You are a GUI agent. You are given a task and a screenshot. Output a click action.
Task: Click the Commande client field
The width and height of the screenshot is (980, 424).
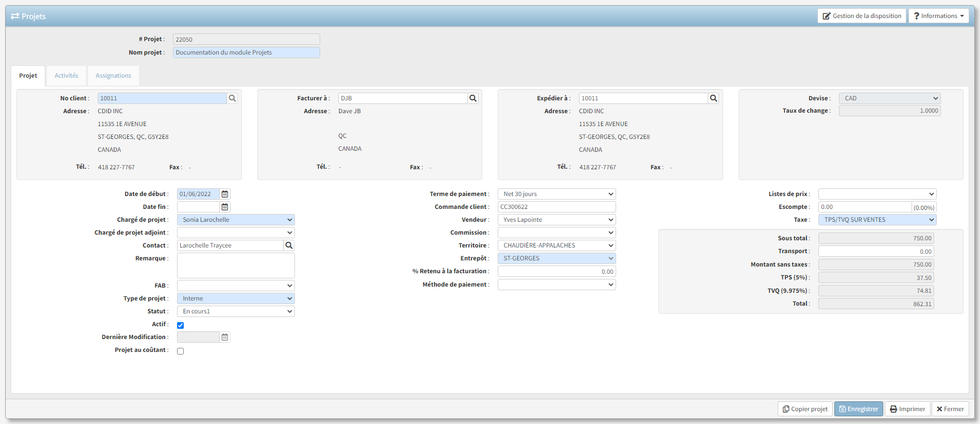pos(556,207)
